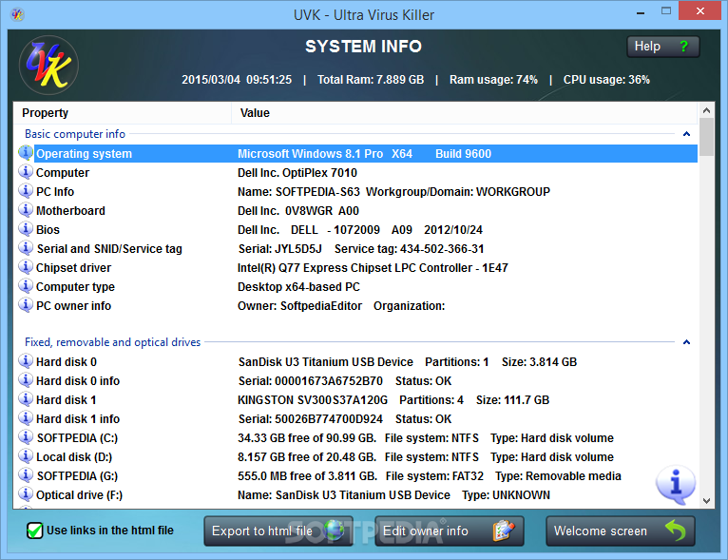Select the Operating system row
The image size is (728, 560).
click(x=357, y=154)
